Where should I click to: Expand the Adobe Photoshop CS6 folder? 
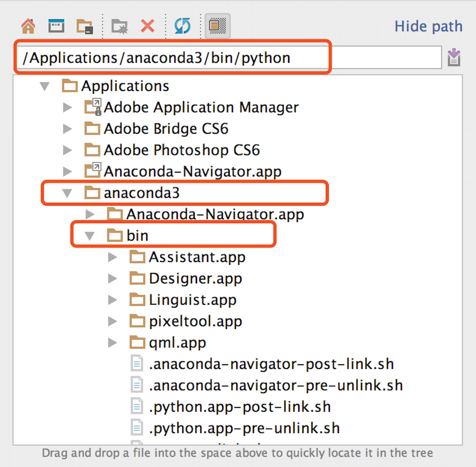[x=68, y=150]
